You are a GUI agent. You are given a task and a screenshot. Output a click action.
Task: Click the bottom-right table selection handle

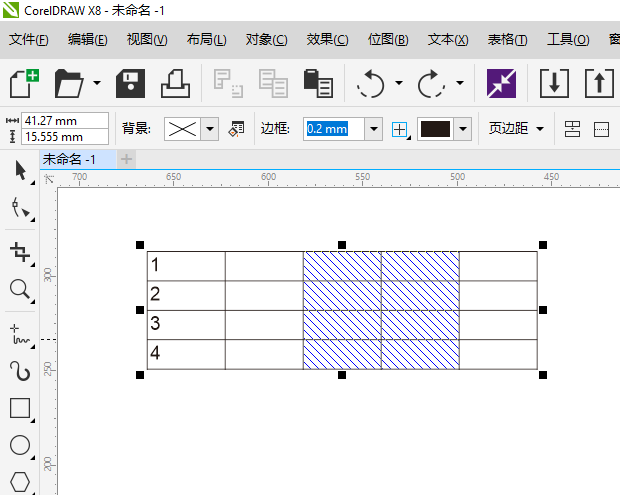click(x=543, y=375)
